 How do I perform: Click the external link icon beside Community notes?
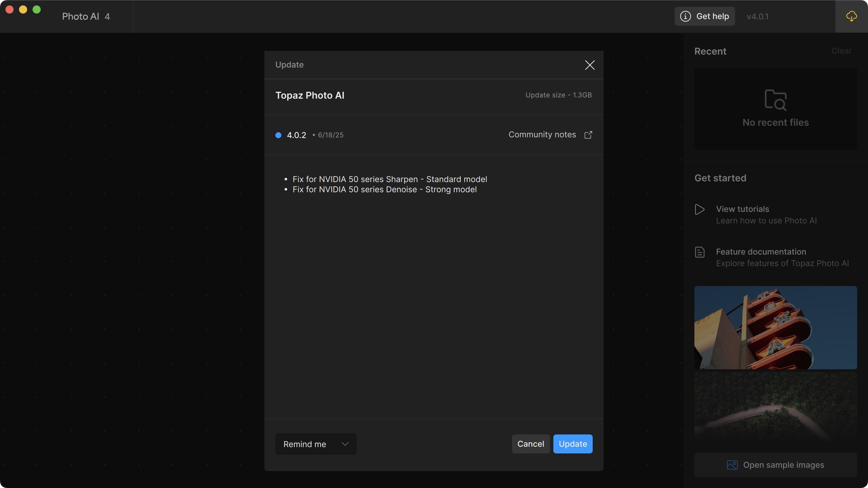[588, 135]
